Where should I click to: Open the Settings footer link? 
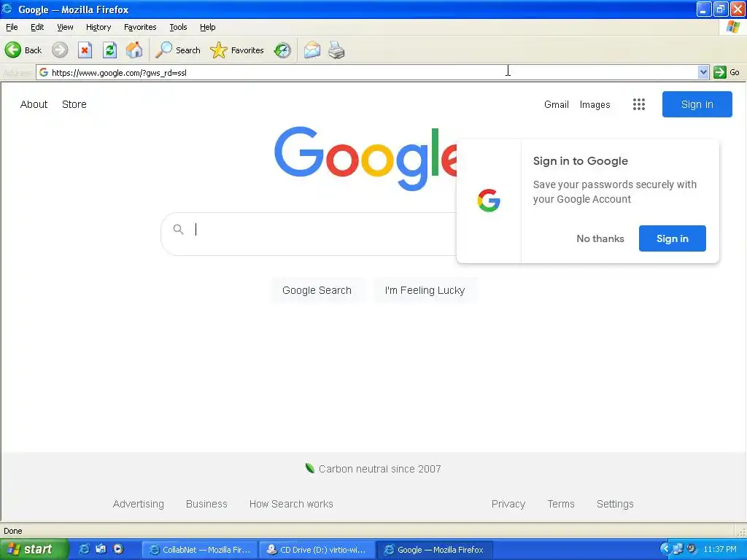[x=615, y=504]
